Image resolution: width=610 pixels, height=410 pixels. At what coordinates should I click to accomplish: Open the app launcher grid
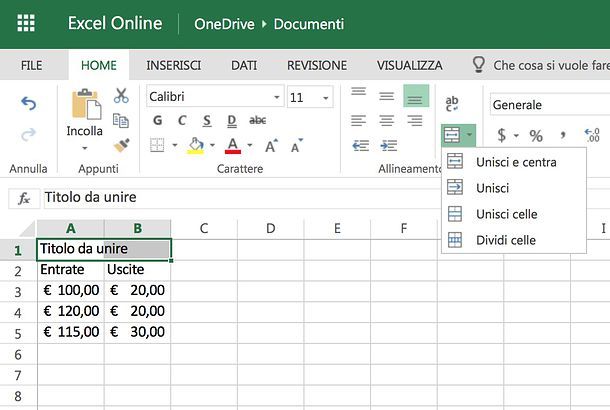click(26, 23)
